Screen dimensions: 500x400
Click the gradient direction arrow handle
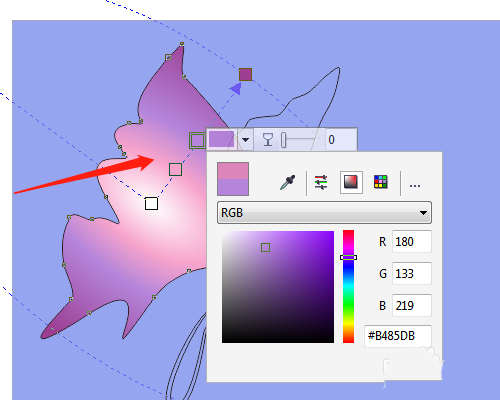click(236, 88)
